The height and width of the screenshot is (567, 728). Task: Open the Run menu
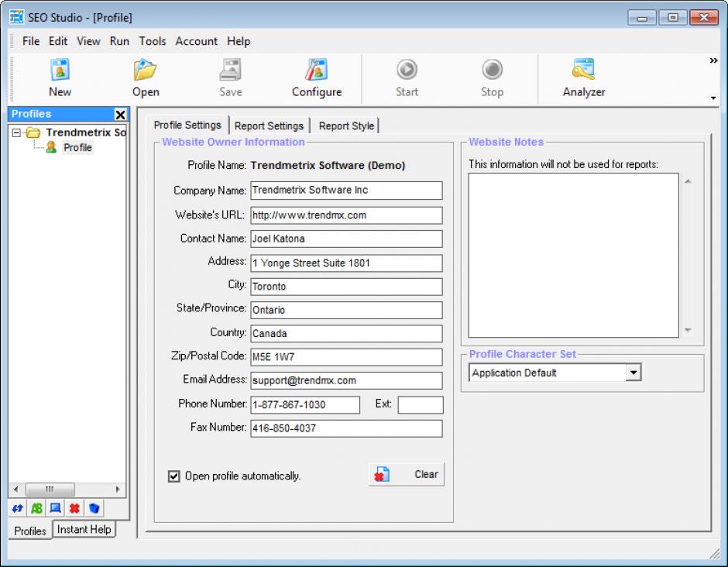[119, 41]
